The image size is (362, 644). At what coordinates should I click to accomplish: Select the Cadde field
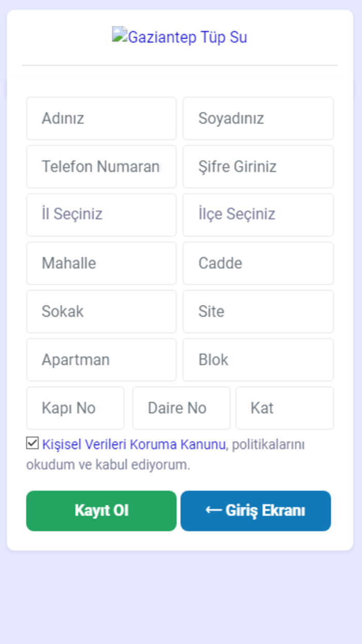(x=258, y=263)
